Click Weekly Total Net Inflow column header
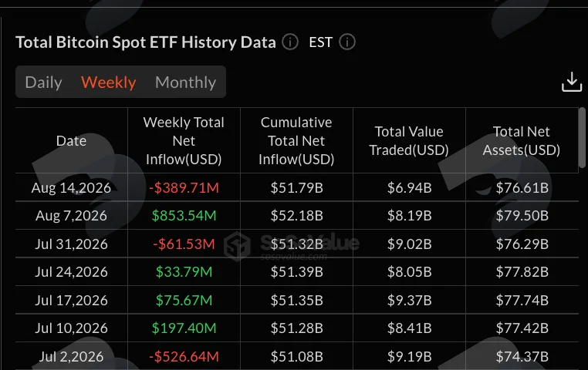 [184, 141]
